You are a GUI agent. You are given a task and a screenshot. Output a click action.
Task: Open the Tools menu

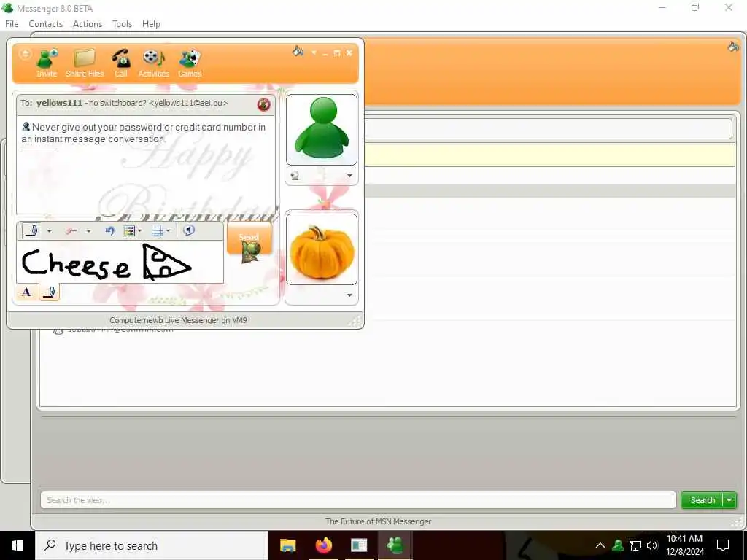[122, 24]
